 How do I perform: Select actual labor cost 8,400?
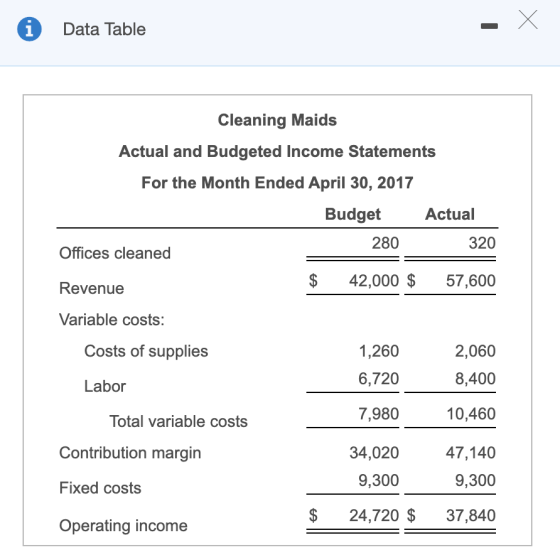(x=475, y=379)
